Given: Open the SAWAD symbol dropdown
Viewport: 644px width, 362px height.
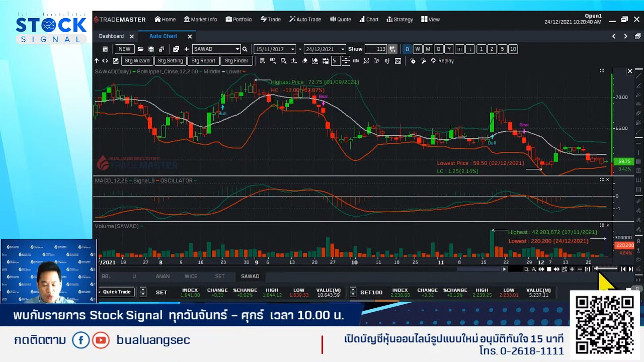Looking at the screenshot, I should pyautogui.click(x=237, y=49).
